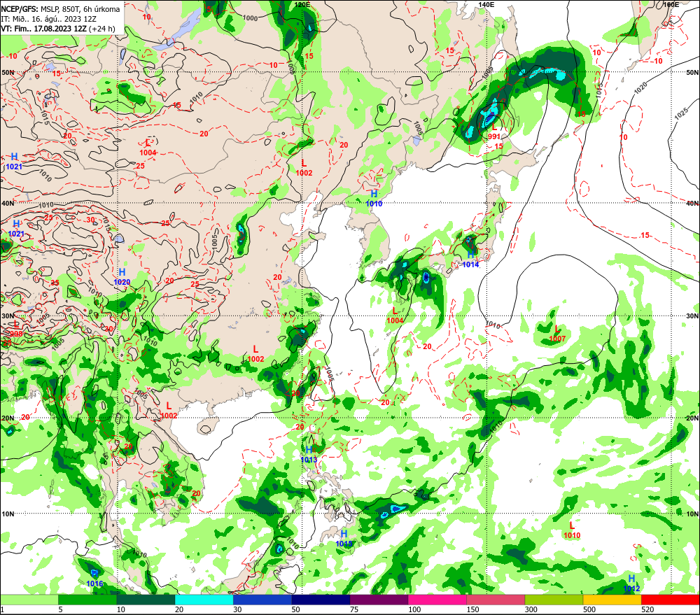Select the 1000 isobar label at top
The height and width of the screenshot is (615, 700).
pyautogui.click(x=251, y=18)
